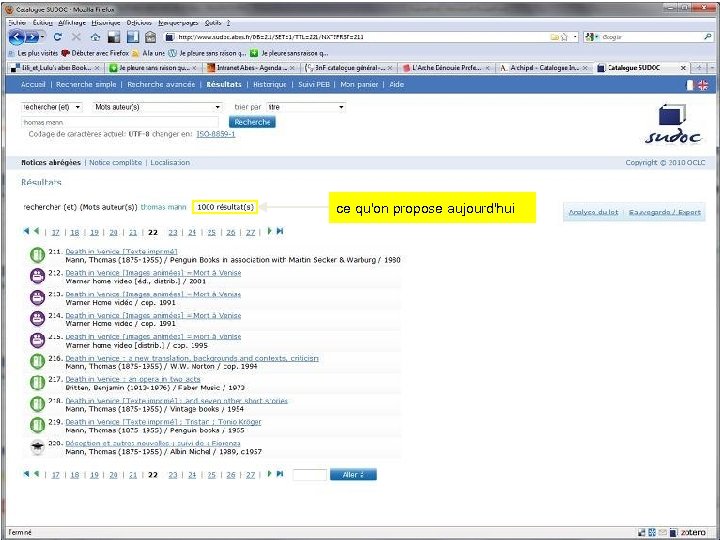Open the search engine selector dropdown
720x540 pixels.
(x=592, y=37)
